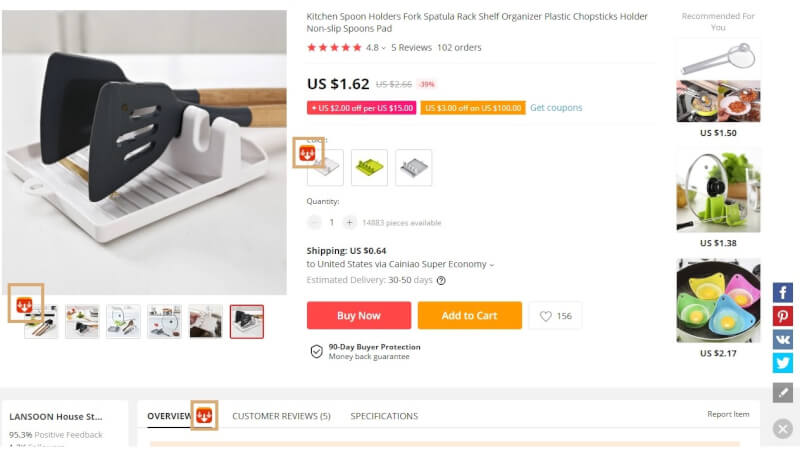Share product on VK
This screenshot has height=456, width=800.
coord(783,339)
